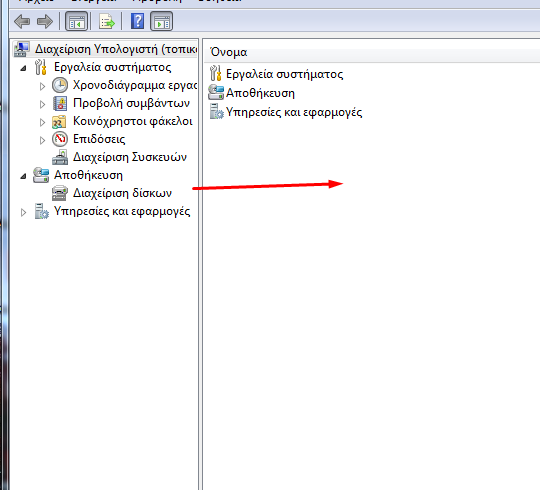This screenshot has height=490, width=540.
Task: Select Εργαλεία συστήματος in the right pane
Action: coord(284,74)
